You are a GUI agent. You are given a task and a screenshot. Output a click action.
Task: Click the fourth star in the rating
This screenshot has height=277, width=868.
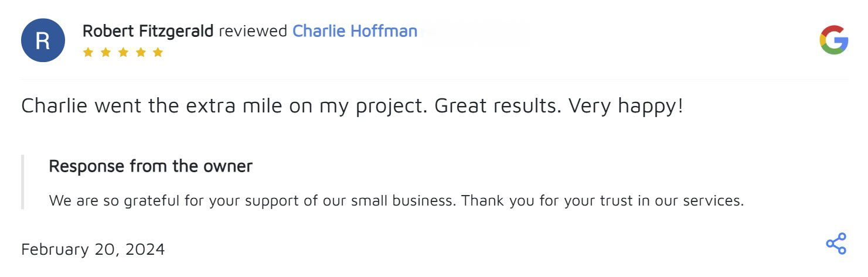(x=141, y=52)
